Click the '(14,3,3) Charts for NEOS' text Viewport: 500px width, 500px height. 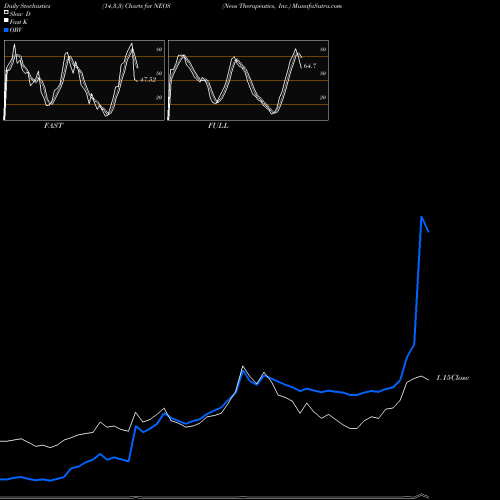pyautogui.click(x=136, y=6)
